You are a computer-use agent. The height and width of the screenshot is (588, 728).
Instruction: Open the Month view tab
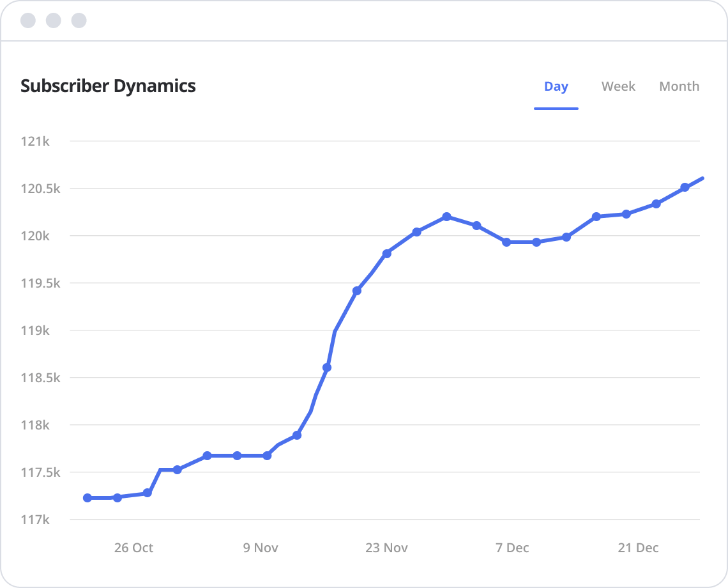[x=679, y=86]
